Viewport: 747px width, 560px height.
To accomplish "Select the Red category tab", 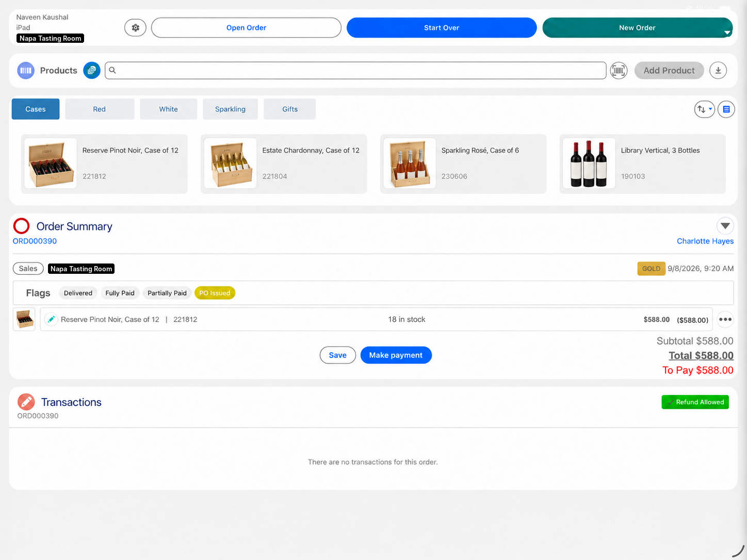I will pyautogui.click(x=100, y=109).
